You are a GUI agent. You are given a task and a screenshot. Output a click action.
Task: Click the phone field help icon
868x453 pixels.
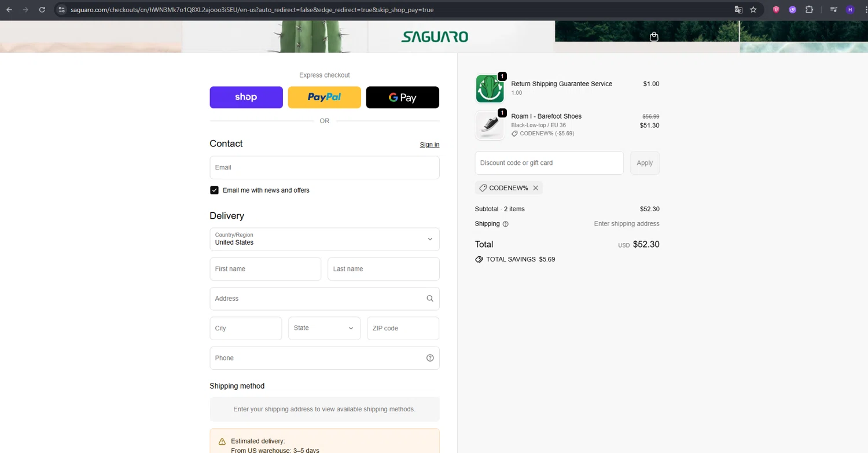point(430,358)
